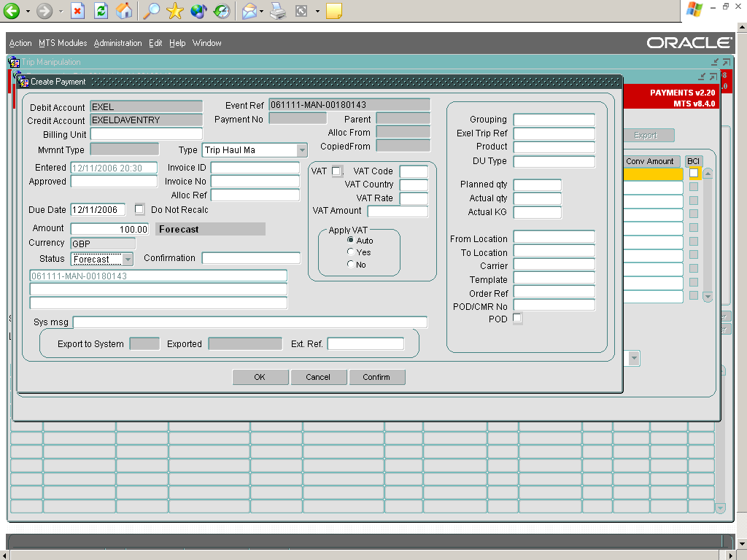Open the Help menu
This screenshot has width=747, height=560.
coord(177,43)
